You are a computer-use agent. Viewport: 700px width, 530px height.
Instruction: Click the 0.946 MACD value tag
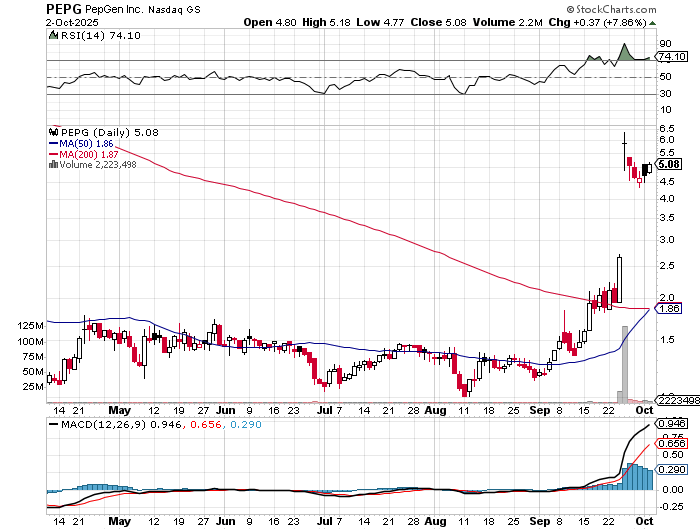coord(671,423)
